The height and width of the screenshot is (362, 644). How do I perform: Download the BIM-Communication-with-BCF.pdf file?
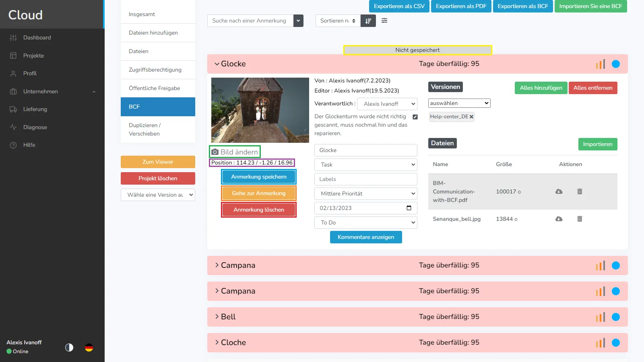pos(559,191)
